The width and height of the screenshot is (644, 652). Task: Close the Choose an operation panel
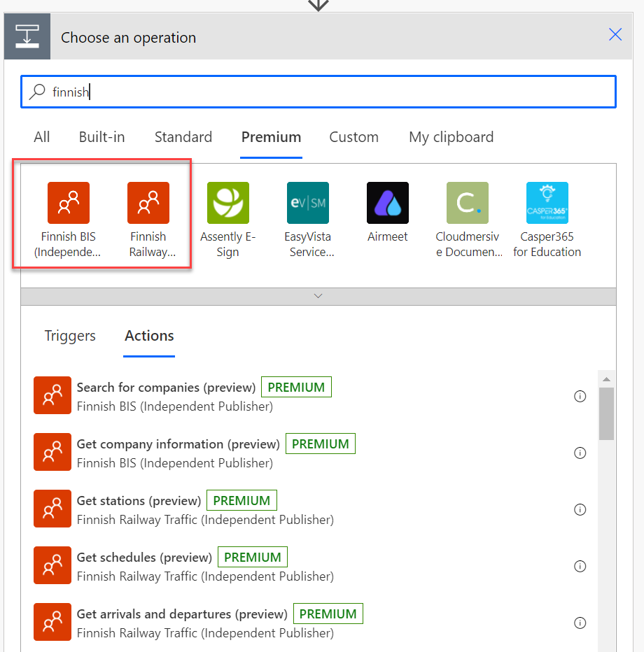[x=615, y=35]
